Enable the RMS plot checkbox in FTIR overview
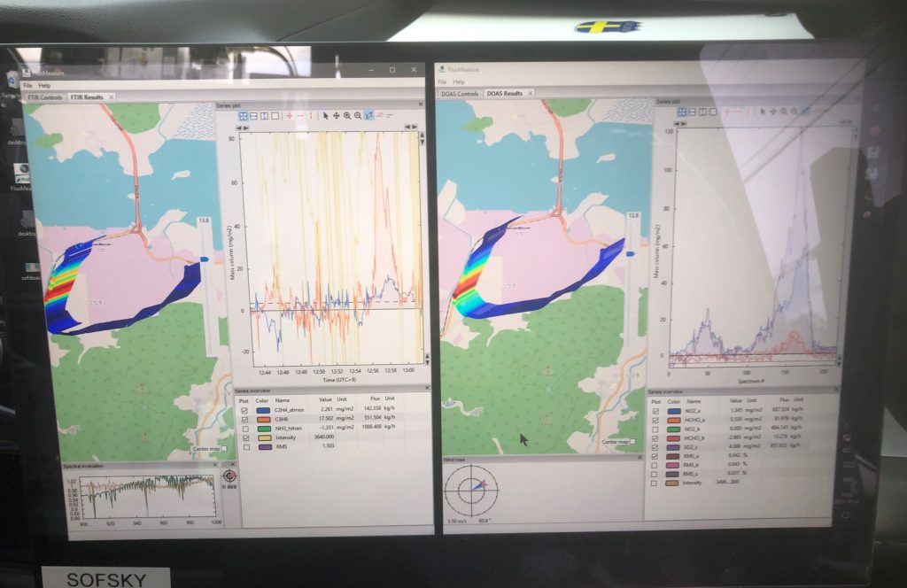This screenshot has width=907, height=588. pyautogui.click(x=244, y=446)
